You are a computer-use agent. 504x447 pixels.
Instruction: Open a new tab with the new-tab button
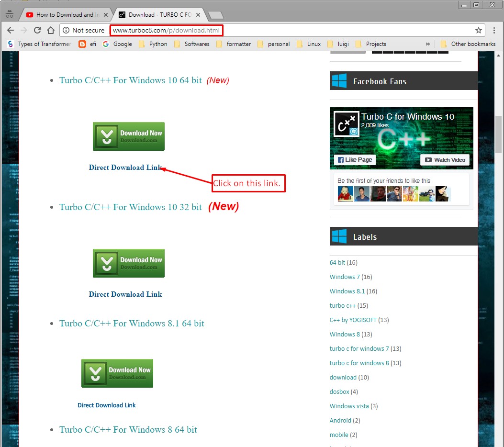coord(216,15)
